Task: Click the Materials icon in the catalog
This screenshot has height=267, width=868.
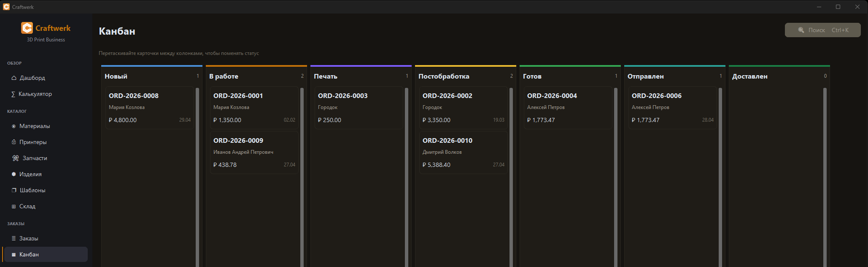Action: (14, 126)
